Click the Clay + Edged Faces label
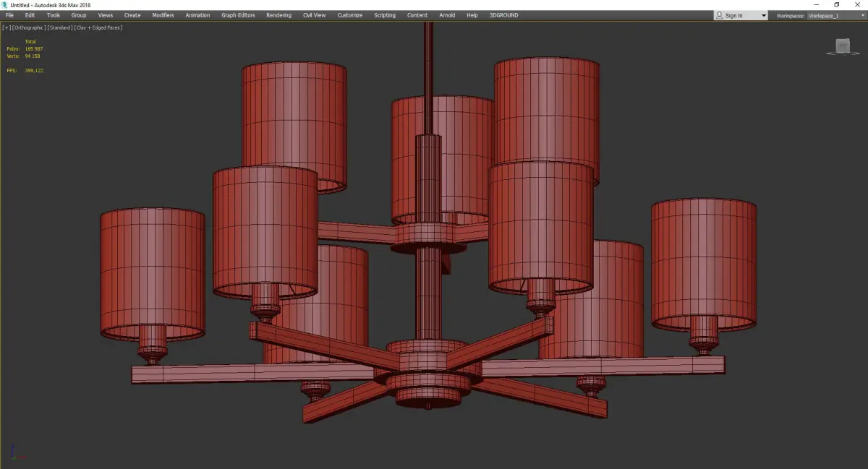The width and height of the screenshot is (868, 469). pyautogui.click(x=98, y=27)
